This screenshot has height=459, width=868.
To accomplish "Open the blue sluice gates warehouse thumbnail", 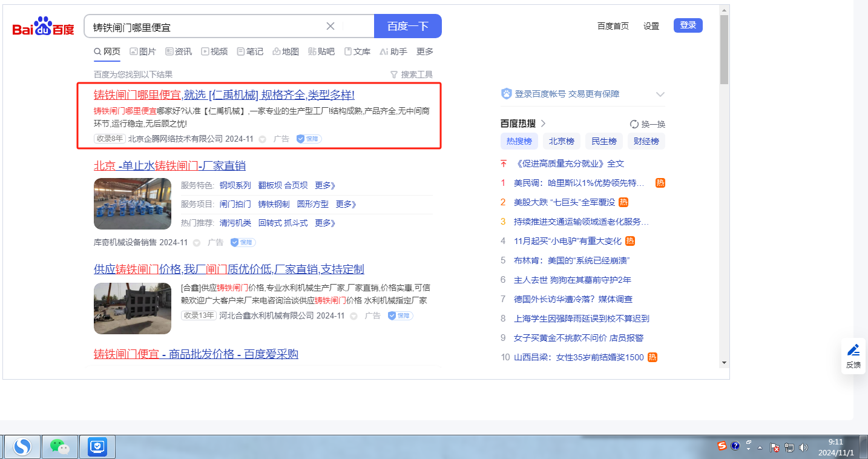I will pos(133,204).
